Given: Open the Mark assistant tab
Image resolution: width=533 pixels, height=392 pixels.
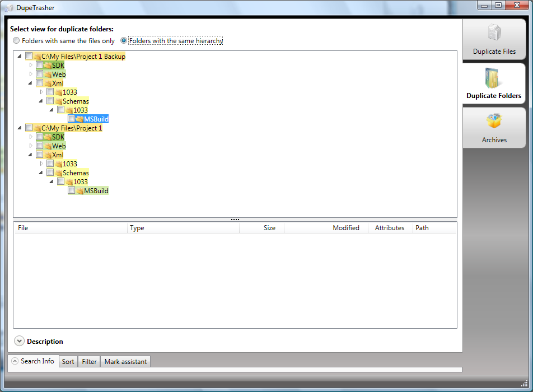Looking at the screenshot, I should click(125, 361).
